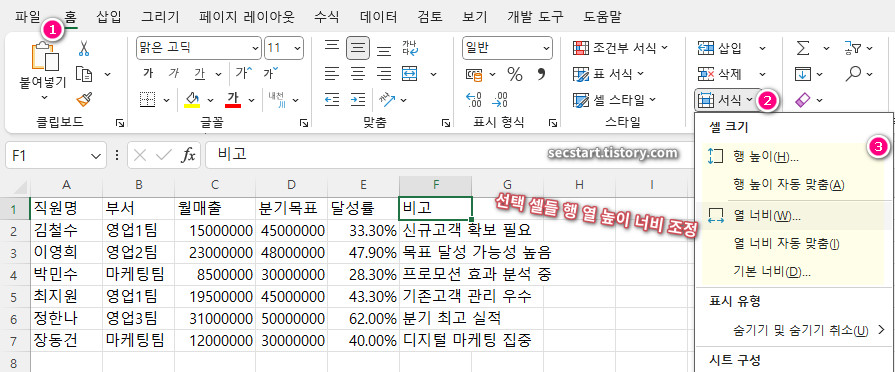The width and height of the screenshot is (895, 372).
Task: Select 열 너비(W)... menu item
Action: coord(791,216)
